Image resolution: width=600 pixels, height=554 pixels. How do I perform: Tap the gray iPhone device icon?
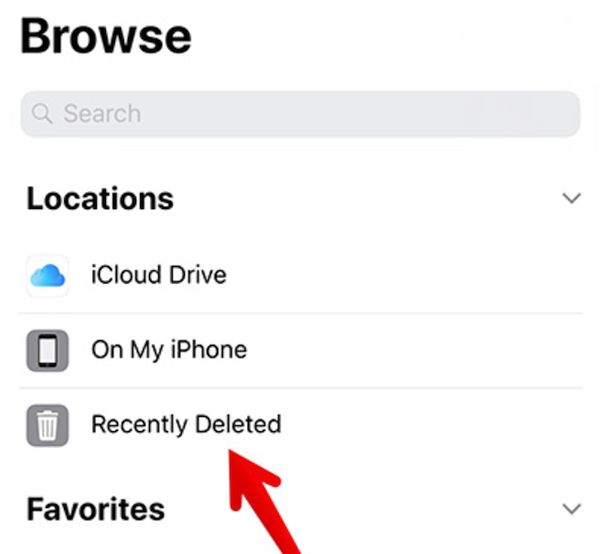click(47, 350)
